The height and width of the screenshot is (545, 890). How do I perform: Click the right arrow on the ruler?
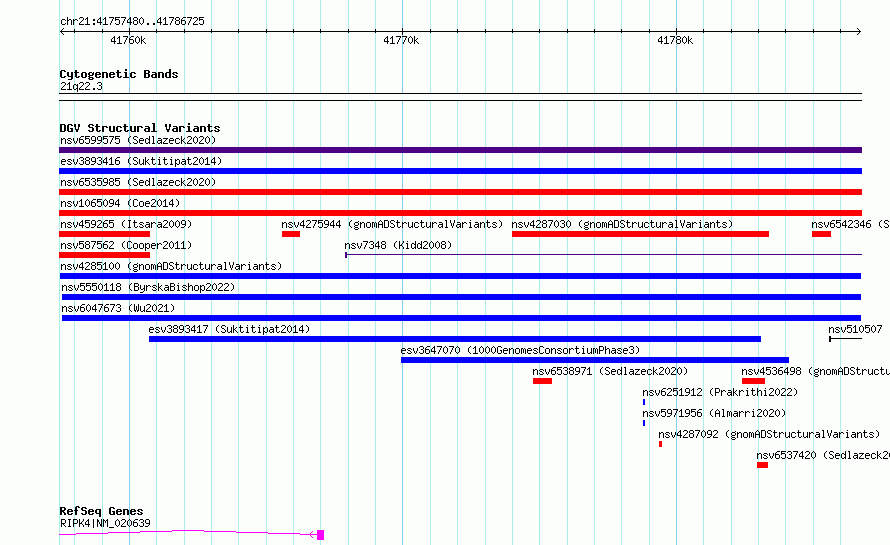[x=859, y=32]
